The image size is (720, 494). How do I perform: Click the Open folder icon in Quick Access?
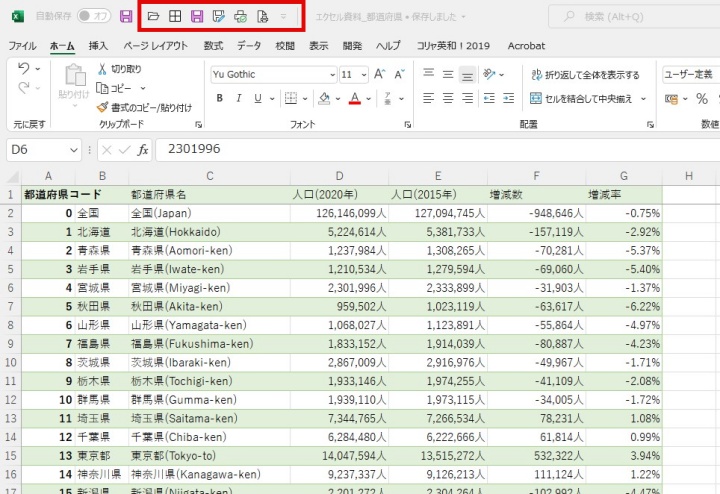click(153, 17)
